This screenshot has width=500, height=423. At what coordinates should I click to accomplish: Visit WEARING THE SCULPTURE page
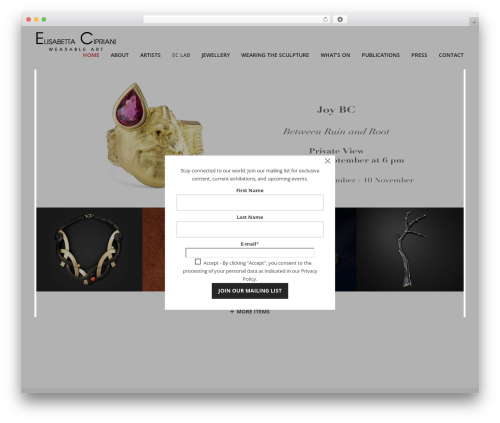275,55
